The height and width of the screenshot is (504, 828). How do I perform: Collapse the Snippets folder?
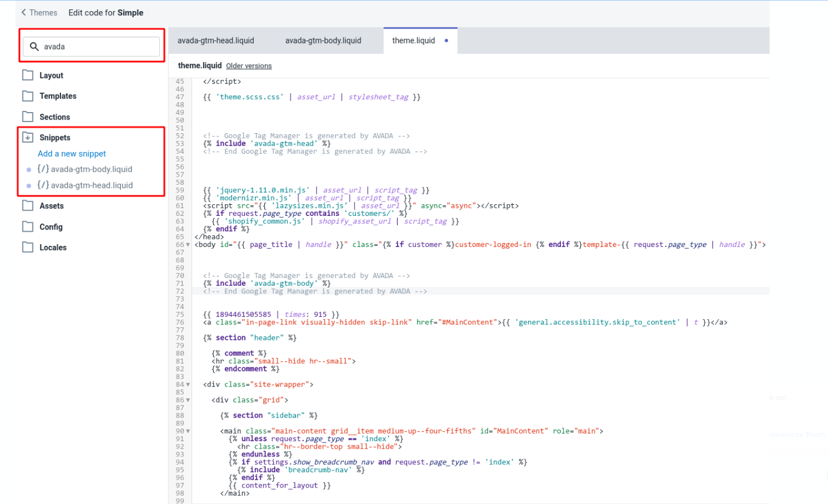(55, 137)
